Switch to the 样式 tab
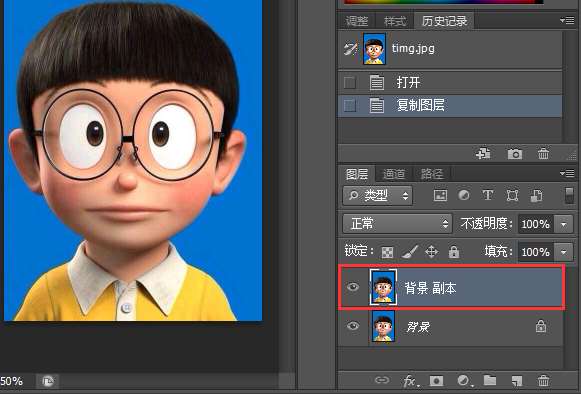581x394 pixels. (x=395, y=21)
